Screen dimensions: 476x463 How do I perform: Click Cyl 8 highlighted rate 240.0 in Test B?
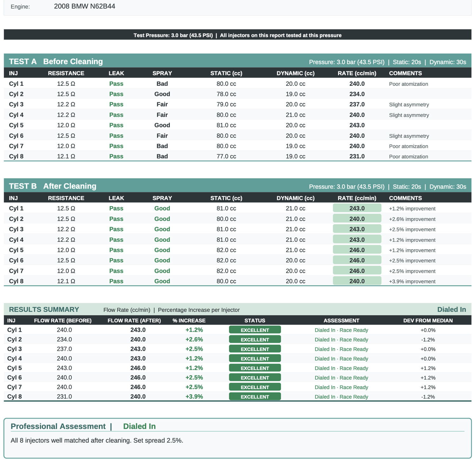(x=357, y=281)
